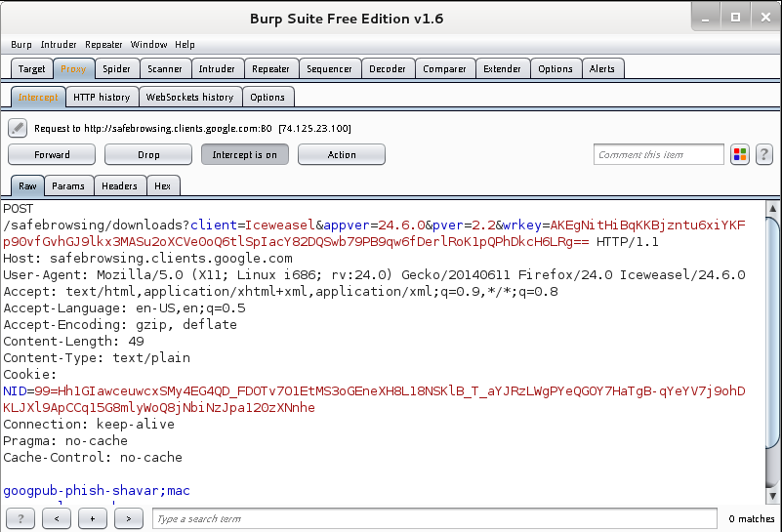Switch to the Spider tab
Image resolution: width=782 pixels, height=532 pixels.
(x=116, y=68)
